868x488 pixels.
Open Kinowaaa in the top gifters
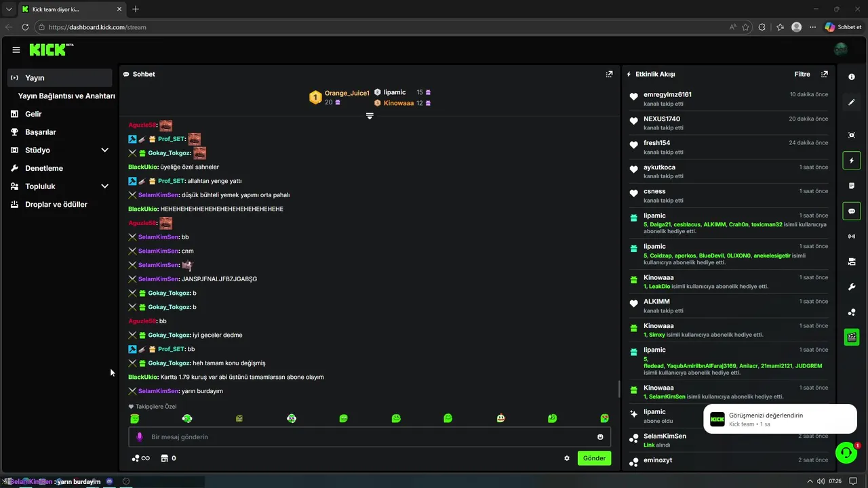tap(399, 103)
